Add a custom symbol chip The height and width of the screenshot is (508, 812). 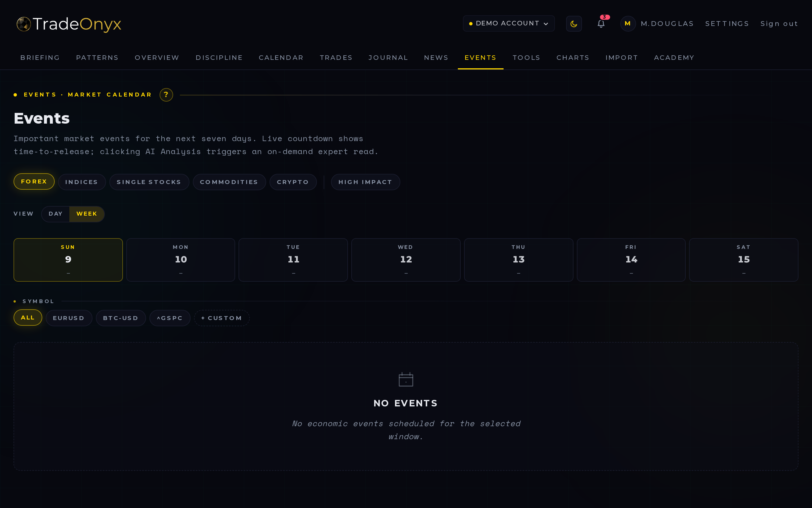[221, 318]
